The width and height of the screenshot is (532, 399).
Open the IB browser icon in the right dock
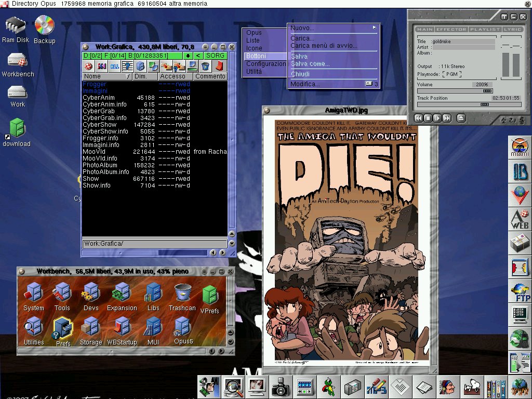(520, 171)
